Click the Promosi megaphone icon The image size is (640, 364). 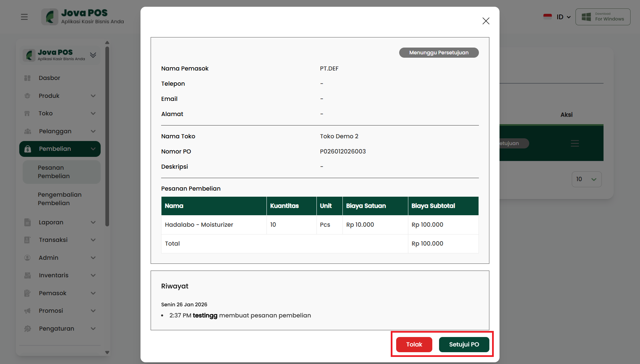pos(28,311)
